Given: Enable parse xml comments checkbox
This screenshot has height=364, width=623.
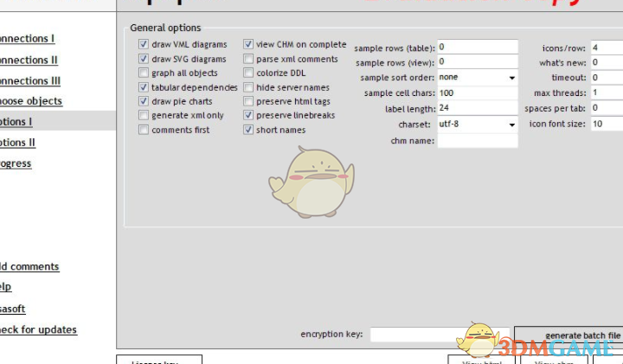Looking at the screenshot, I should [248, 59].
